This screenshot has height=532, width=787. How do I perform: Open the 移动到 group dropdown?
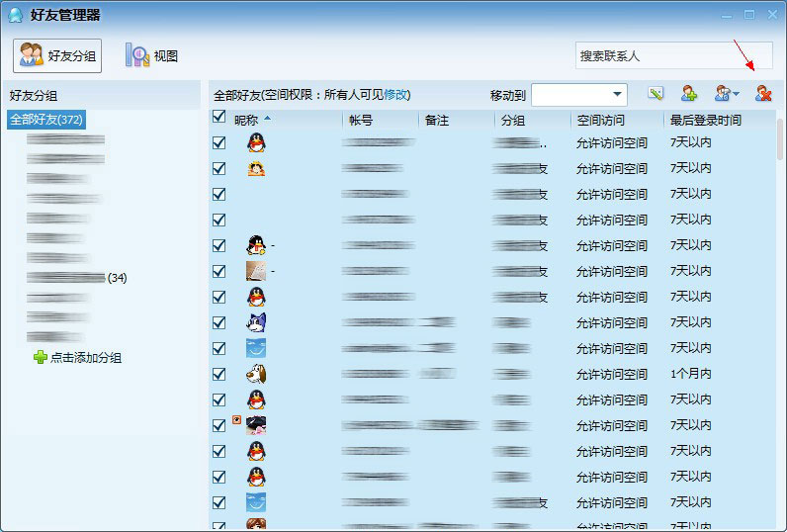coord(579,94)
